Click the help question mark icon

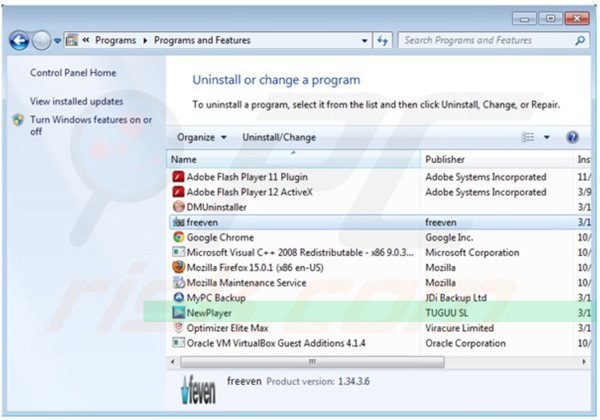[573, 137]
